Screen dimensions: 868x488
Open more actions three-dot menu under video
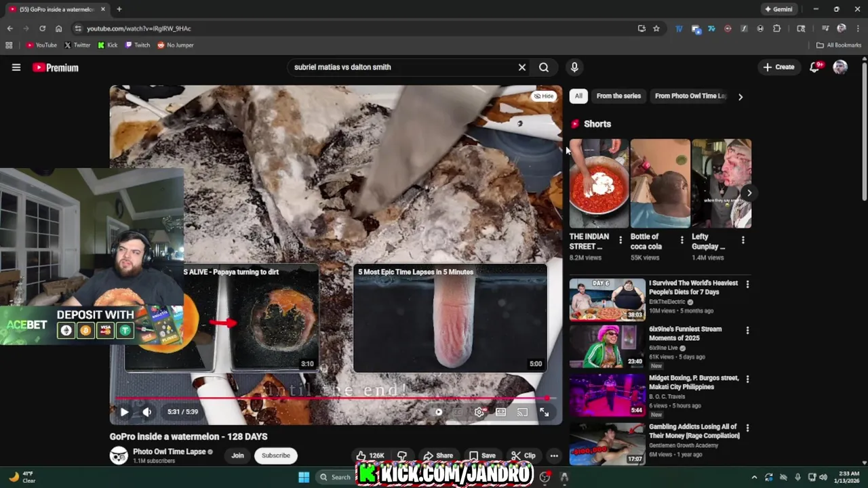[x=554, y=455]
